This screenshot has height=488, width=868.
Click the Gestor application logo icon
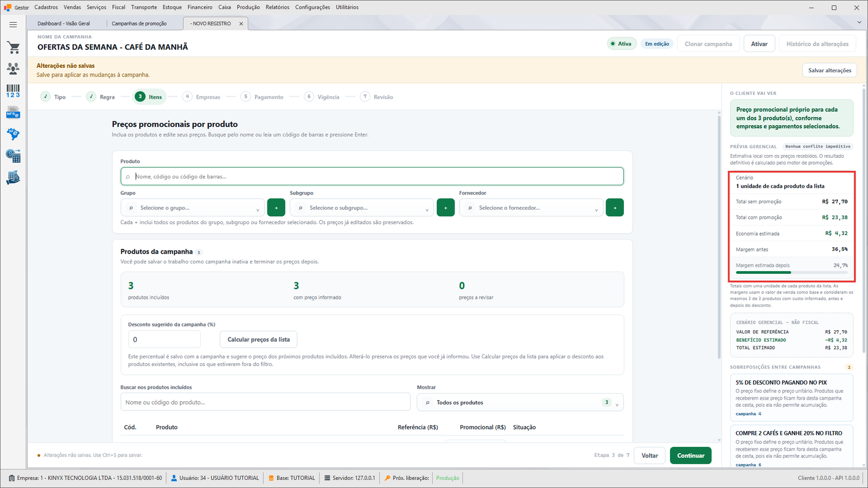8,8
